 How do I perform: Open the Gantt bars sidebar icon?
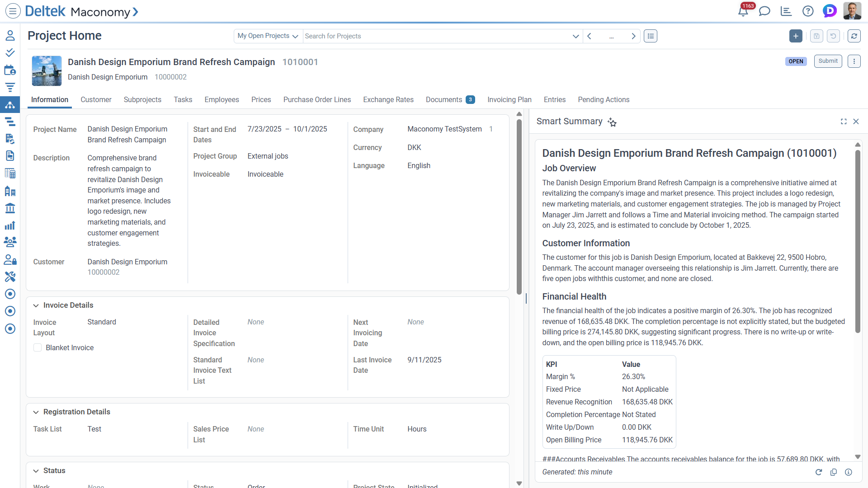coord(10,122)
